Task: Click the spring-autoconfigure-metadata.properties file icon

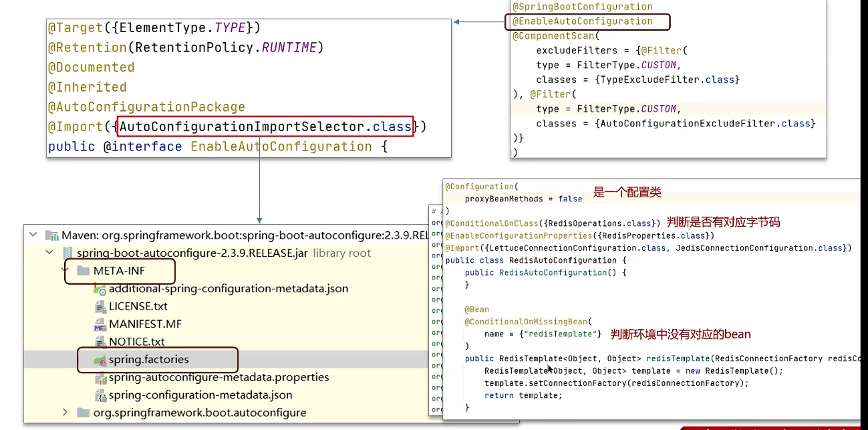Action: pos(100,377)
